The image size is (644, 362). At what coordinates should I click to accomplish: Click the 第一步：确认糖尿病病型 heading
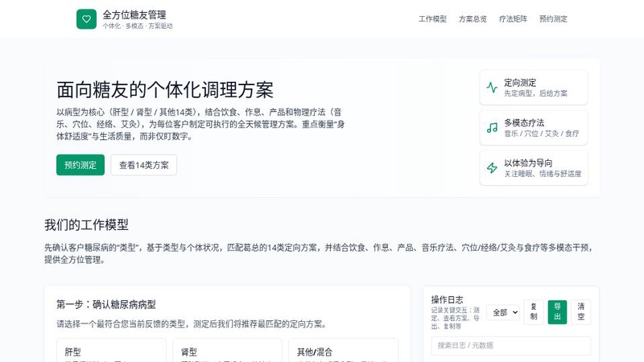pyautogui.click(x=106, y=305)
